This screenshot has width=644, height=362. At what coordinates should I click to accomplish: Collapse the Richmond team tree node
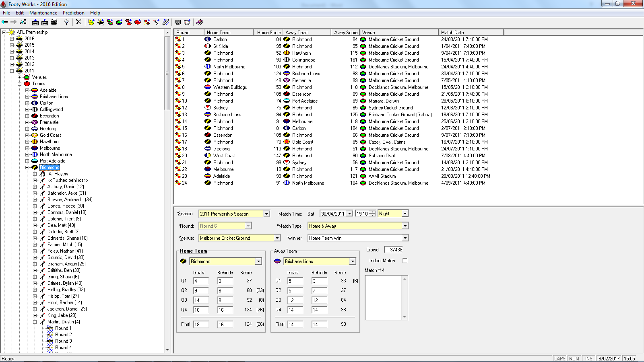(27, 167)
